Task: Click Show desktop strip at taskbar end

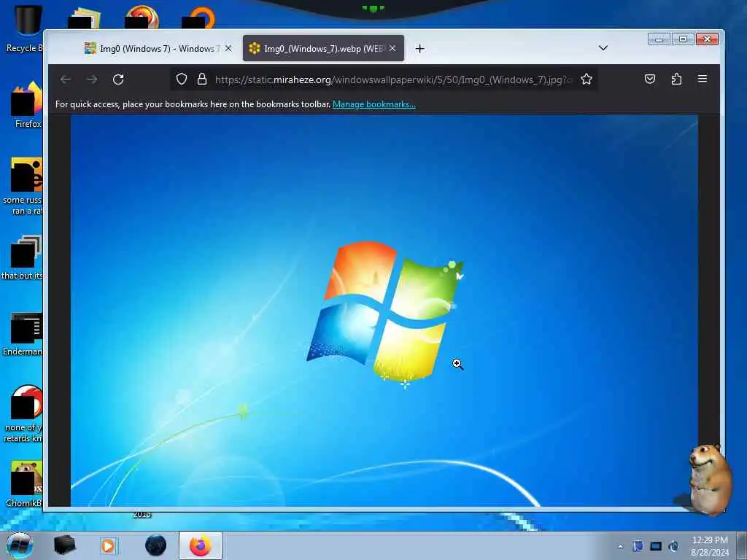Action: [742, 545]
